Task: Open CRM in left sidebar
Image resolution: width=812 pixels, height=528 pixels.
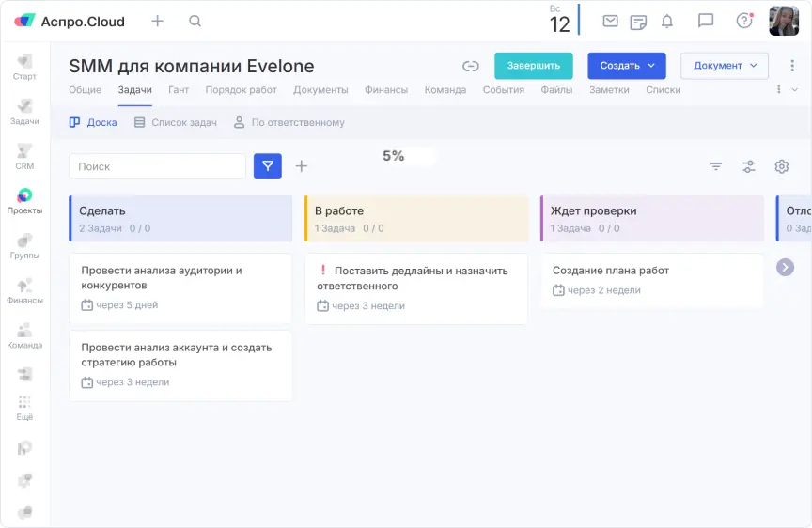Action: 24,157
